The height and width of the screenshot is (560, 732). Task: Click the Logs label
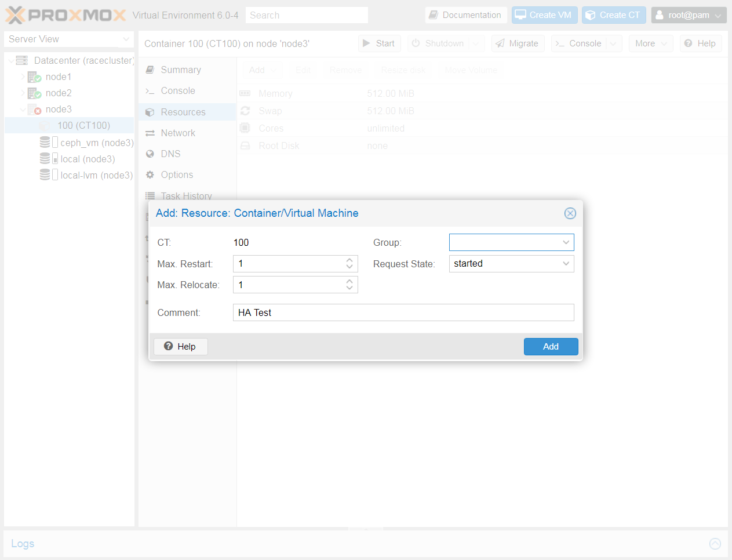coord(23,544)
